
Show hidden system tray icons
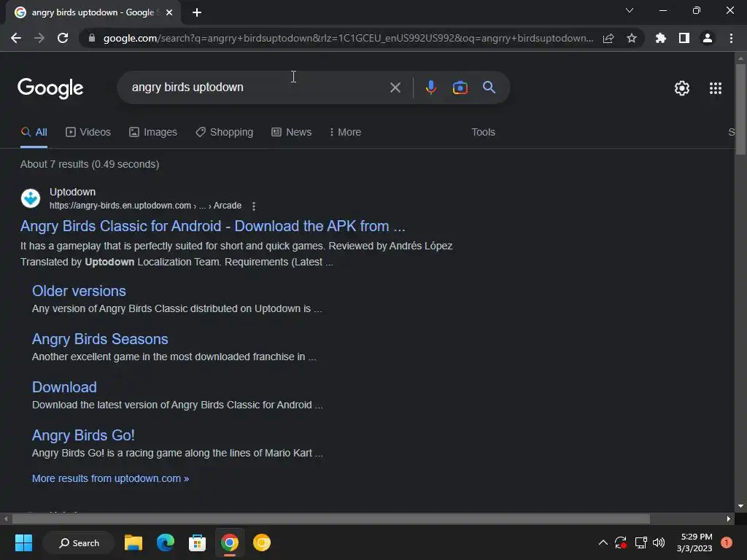tap(603, 542)
